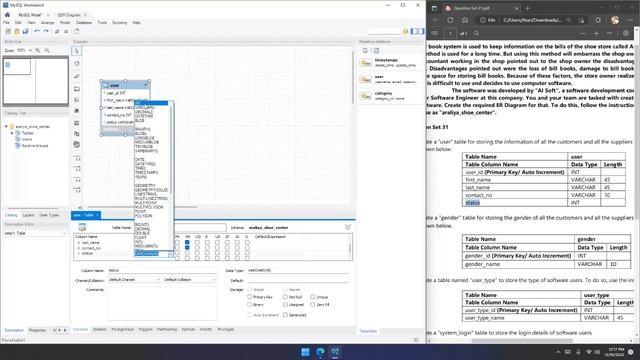
Task: Open the Database menu
Action: 84,23
